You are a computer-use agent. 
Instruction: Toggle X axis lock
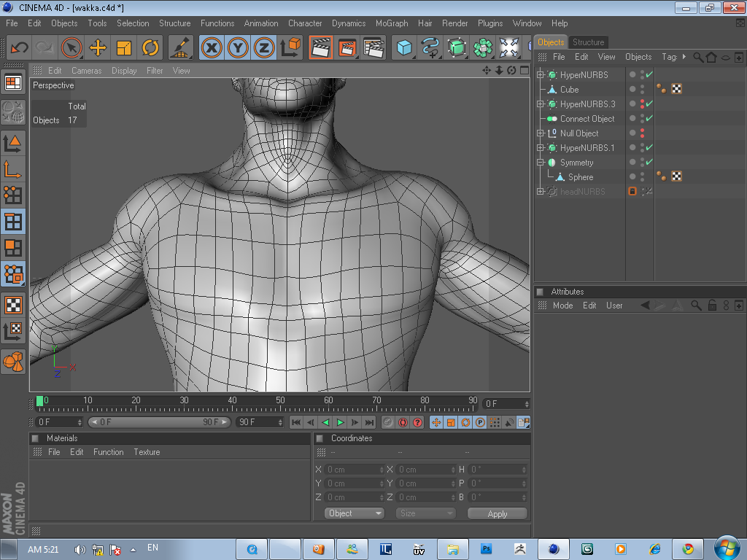tap(212, 47)
